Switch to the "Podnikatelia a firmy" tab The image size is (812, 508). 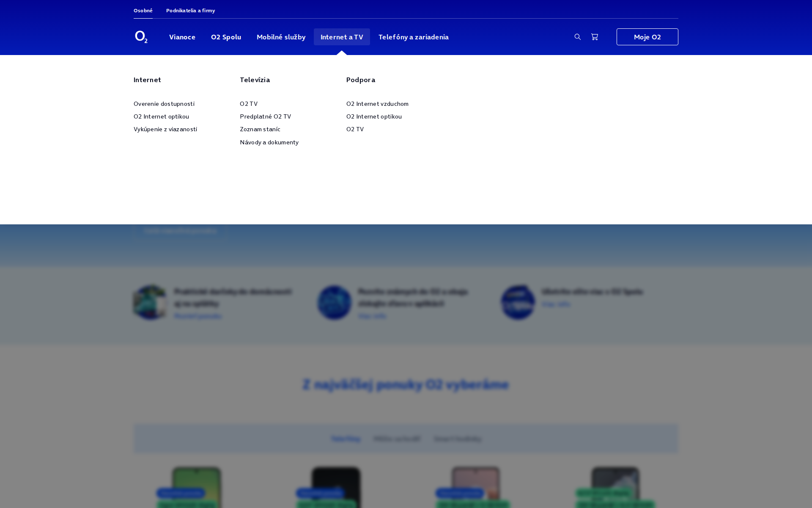(190, 10)
